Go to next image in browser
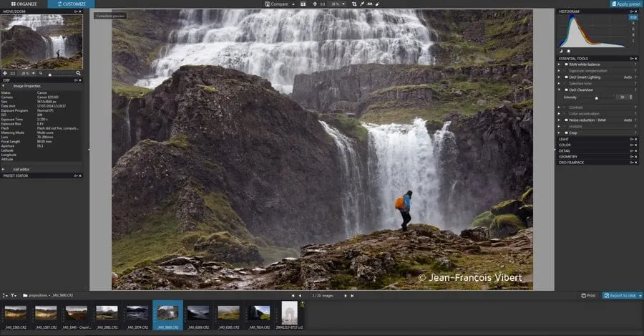This screenshot has width=644, height=336. click(x=346, y=295)
